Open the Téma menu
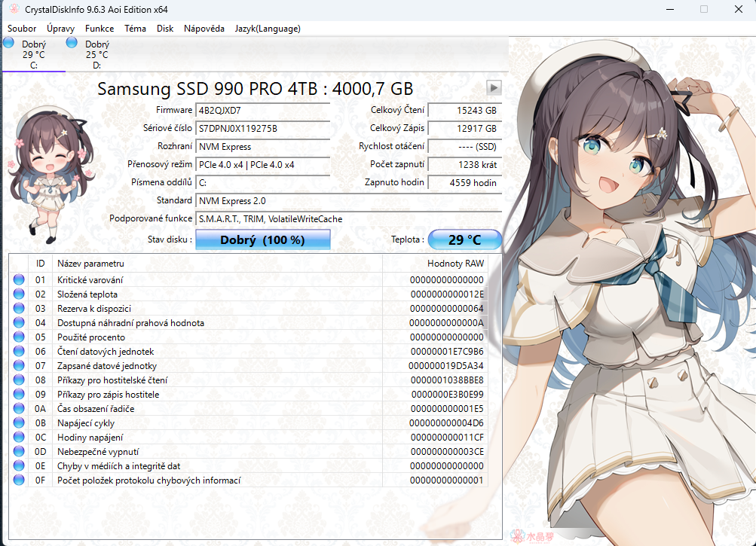The width and height of the screenshot is (756, 546). [x=135, y=29]
